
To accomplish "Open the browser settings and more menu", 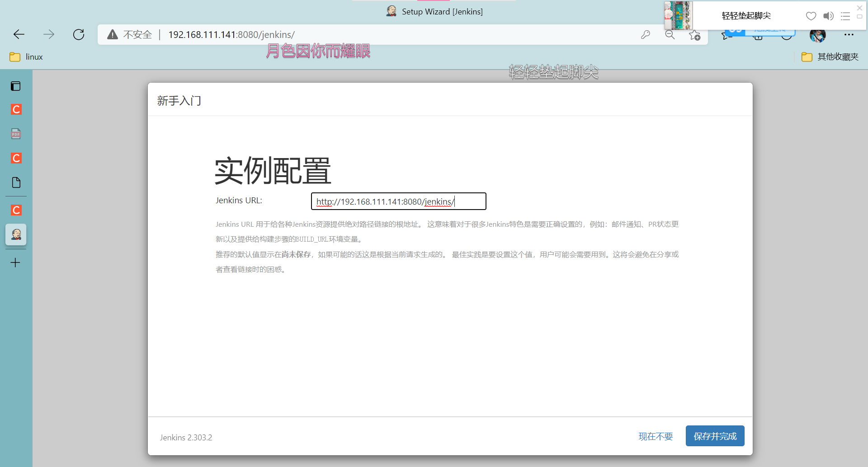I will (x=849, y=35).
